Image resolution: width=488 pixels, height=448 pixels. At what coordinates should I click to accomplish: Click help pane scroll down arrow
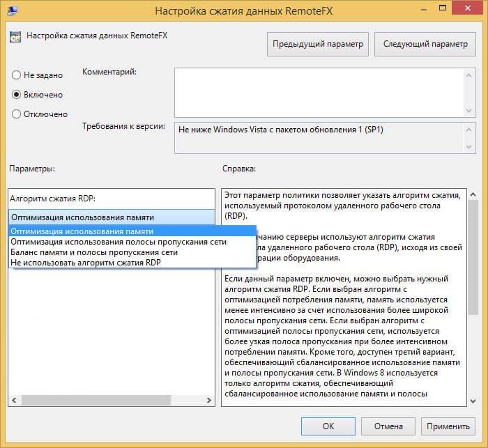(473, 401)
